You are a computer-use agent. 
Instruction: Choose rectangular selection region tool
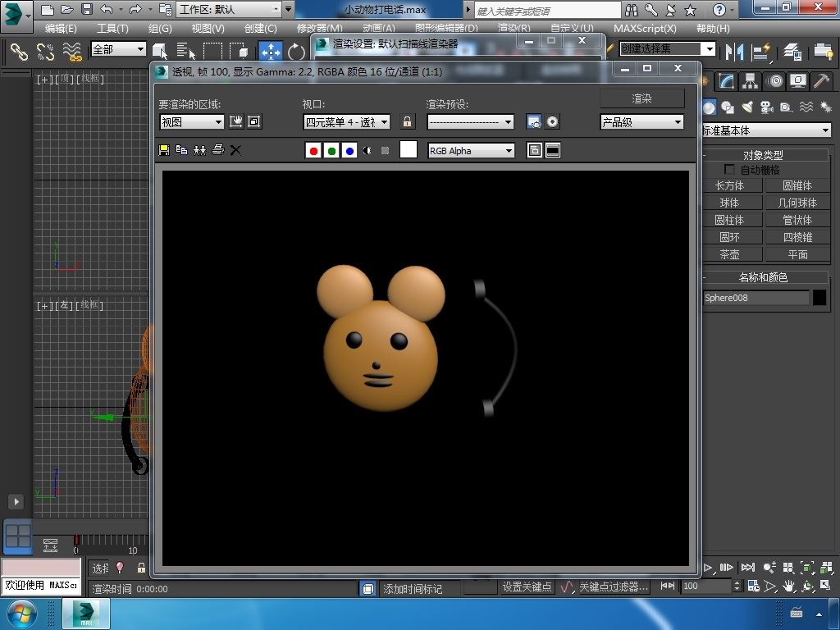coord(212,52)
